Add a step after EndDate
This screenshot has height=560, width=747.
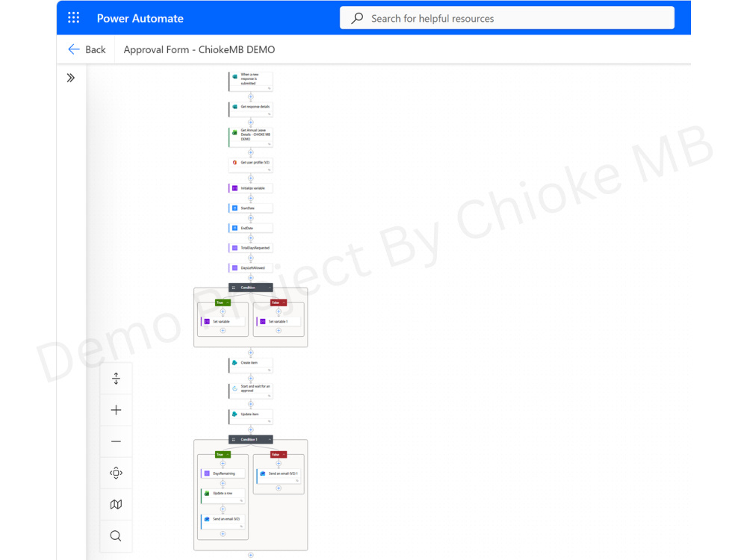pos(250,239)
